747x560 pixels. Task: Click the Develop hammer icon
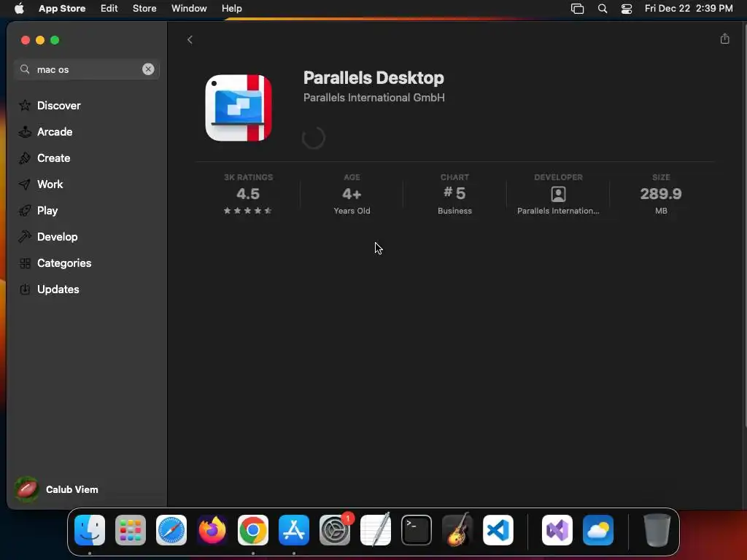[x=25, y=237]
